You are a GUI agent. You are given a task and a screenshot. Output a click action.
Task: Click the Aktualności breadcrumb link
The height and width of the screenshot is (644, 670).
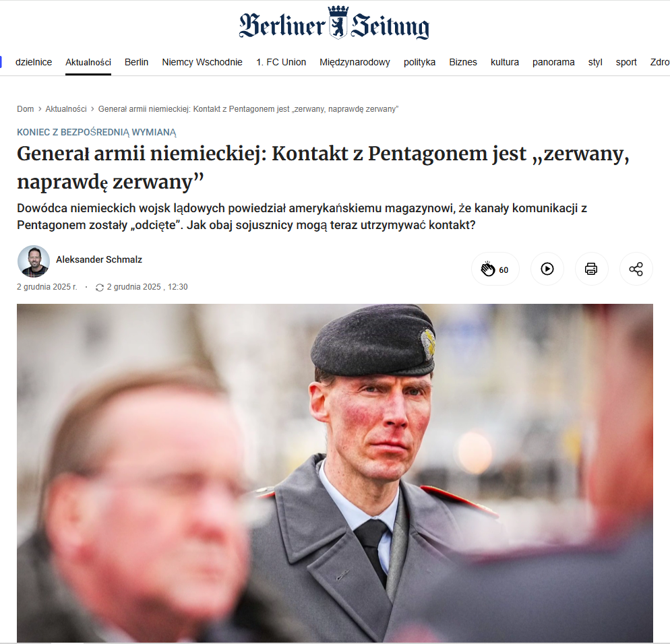click(x=66, y=109)
